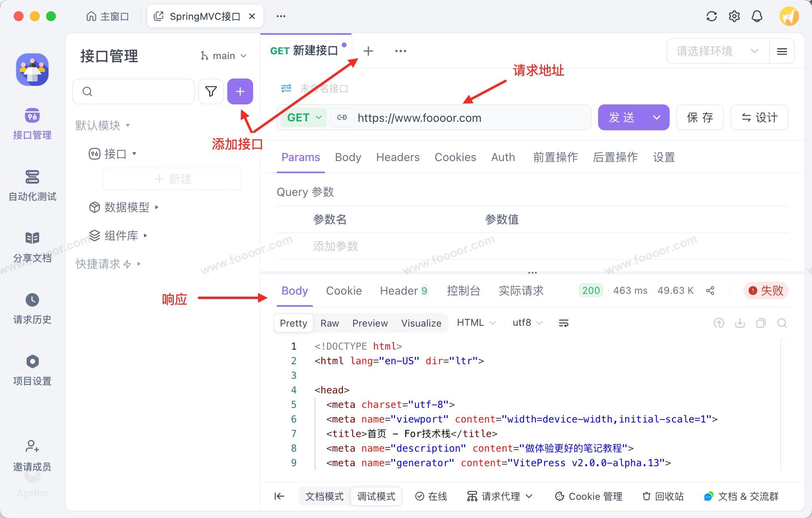Toggle word wrap in response view
This screenshot has width=812, height=518.
click(563, 323)
